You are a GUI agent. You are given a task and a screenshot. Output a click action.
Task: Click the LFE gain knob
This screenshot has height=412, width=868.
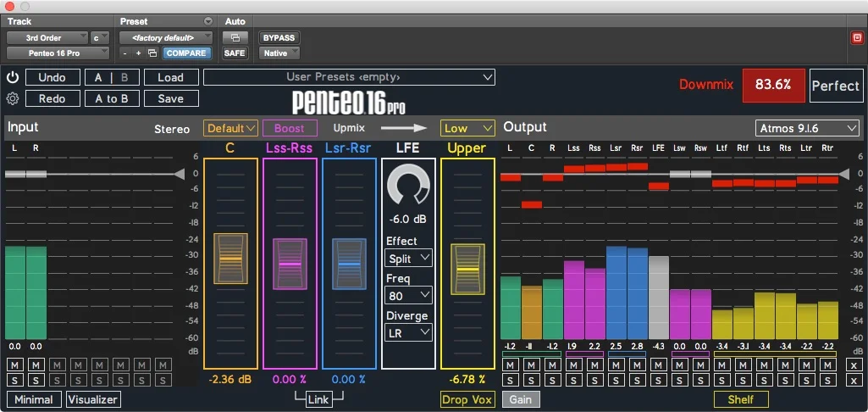[408, 187]
